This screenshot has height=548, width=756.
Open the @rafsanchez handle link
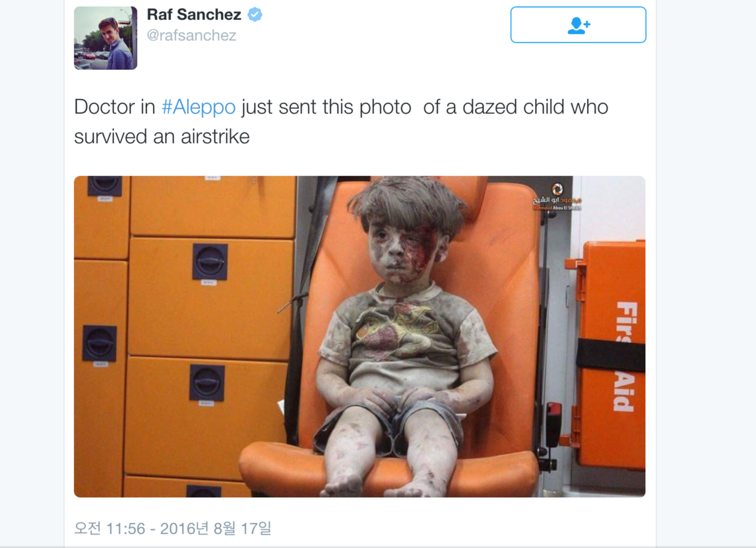191,35
